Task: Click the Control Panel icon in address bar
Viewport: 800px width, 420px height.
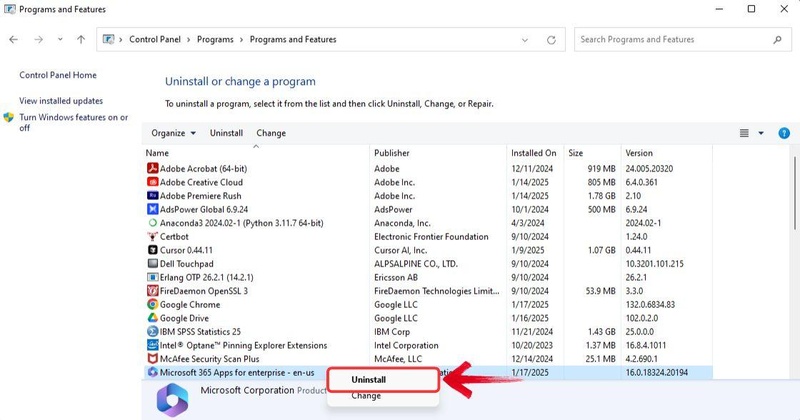Action: tap(108, 39)
